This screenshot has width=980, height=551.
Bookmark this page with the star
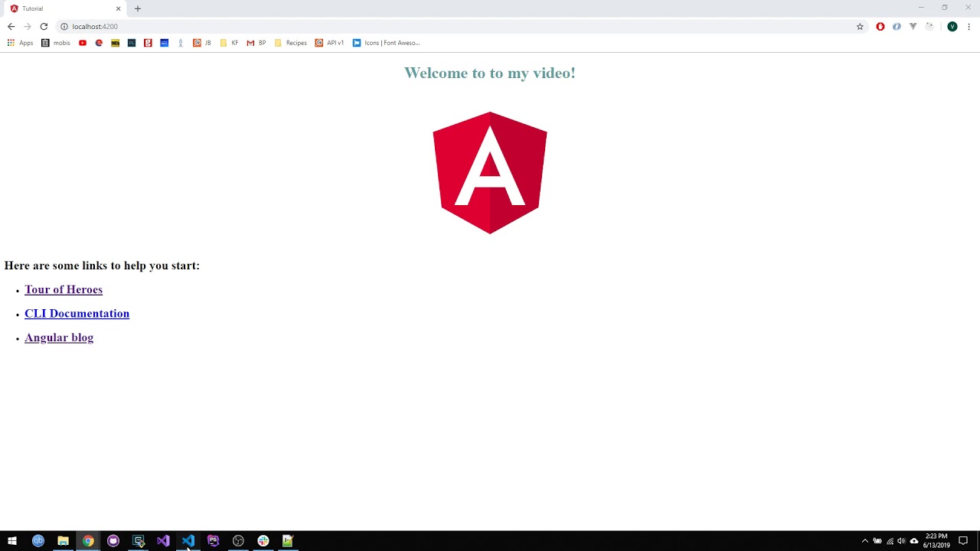point(860,27)
